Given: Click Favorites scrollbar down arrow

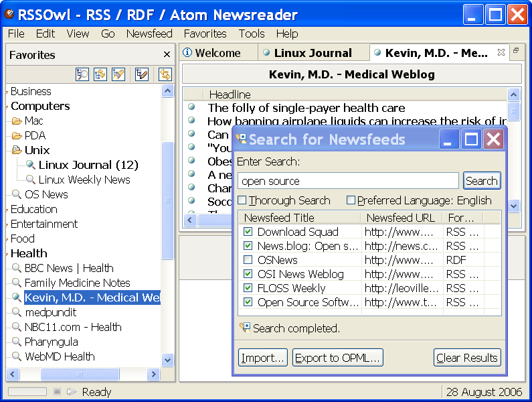Looking at the screenshot, I should click(x=167, y=360).
